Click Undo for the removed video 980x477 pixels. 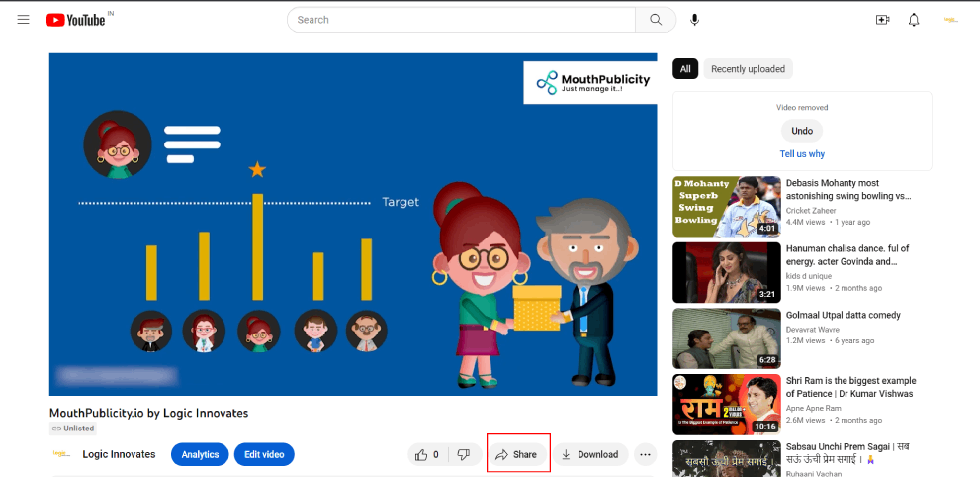tap(802, 131)
